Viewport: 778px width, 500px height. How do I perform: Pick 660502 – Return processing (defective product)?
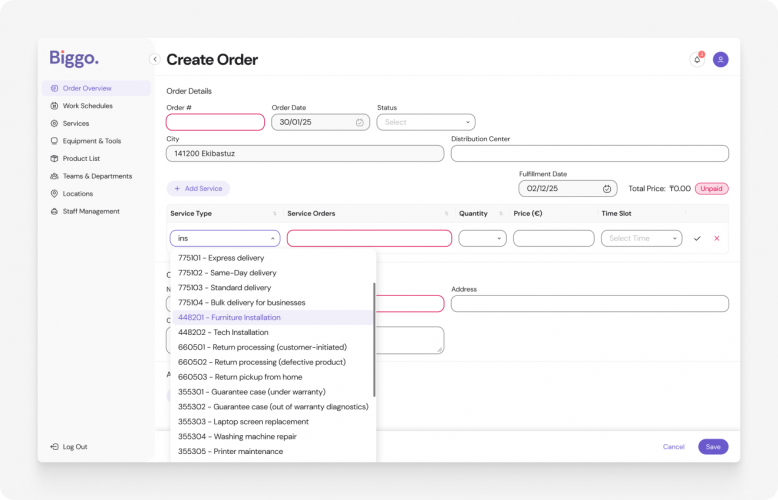pyautogui.click(x=272, y=363)
